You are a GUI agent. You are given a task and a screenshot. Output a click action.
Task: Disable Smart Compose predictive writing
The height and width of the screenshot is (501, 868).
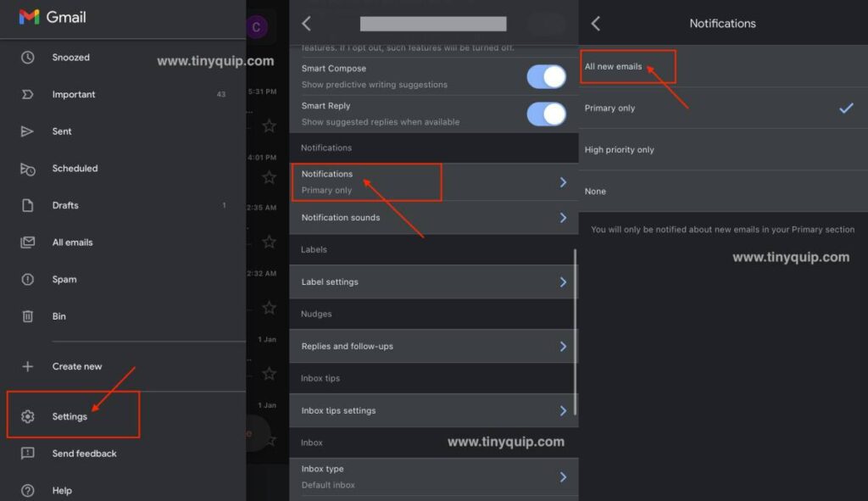coord(547,76)
